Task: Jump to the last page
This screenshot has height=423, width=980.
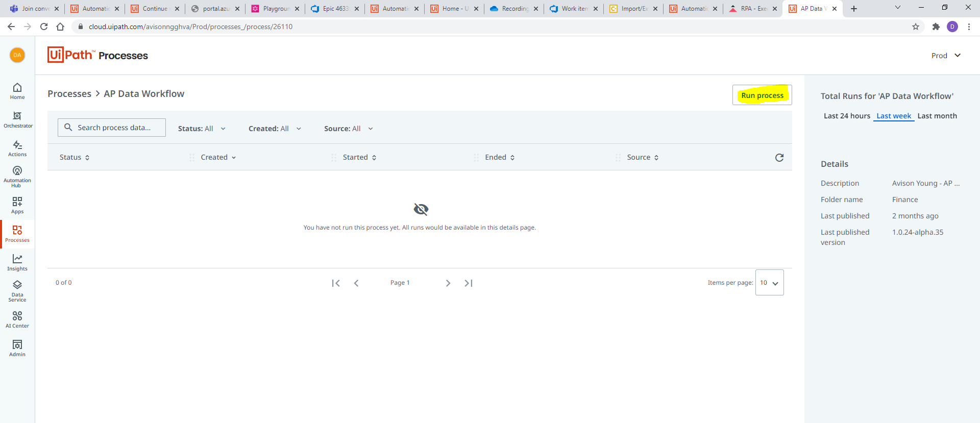Action: [x=469, y=283]
